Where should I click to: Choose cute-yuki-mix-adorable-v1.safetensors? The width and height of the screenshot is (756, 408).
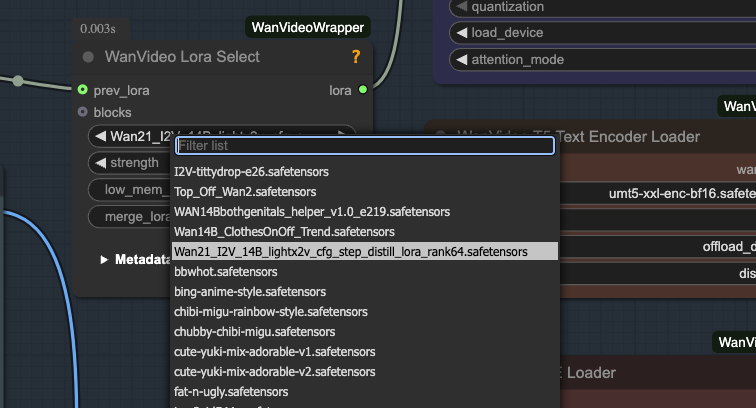[365, 352]
